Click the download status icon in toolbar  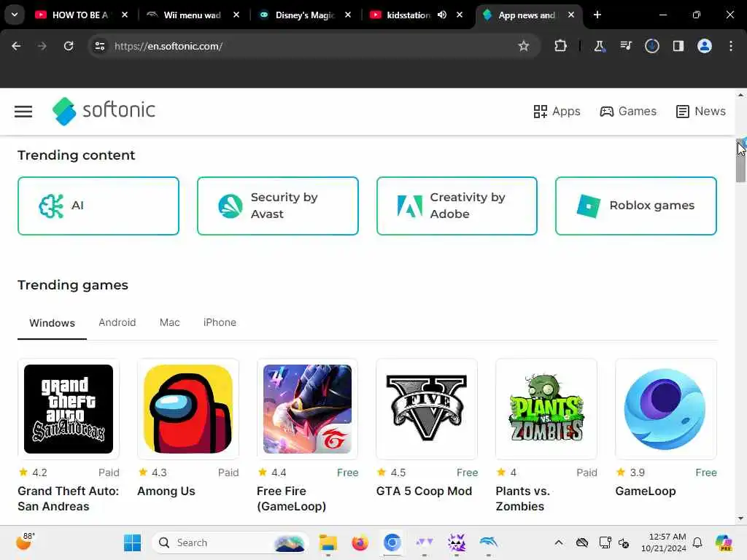pyautogui.click(x=651, y=46)
